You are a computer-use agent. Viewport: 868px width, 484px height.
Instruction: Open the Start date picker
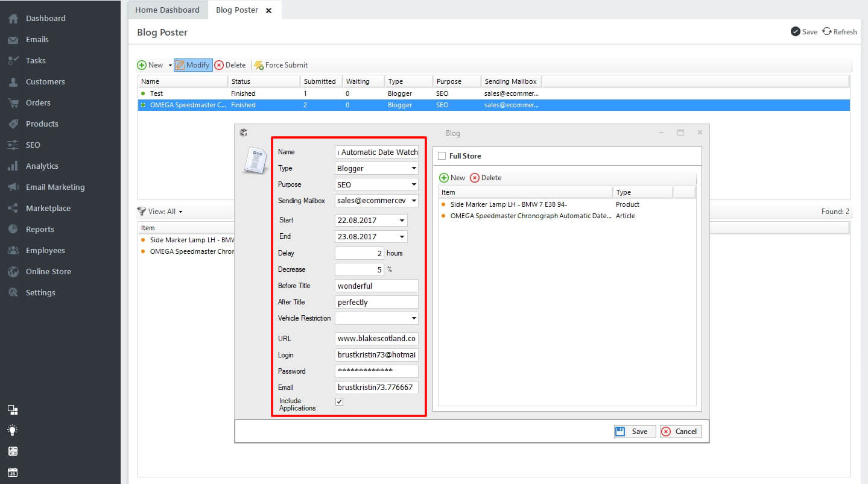coord(402,221)
